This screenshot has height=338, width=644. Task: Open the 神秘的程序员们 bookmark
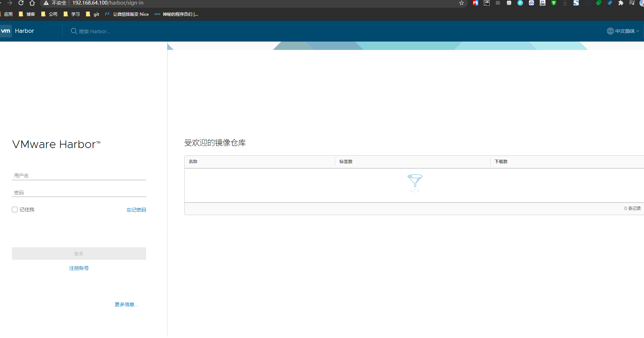coord(176,14)
